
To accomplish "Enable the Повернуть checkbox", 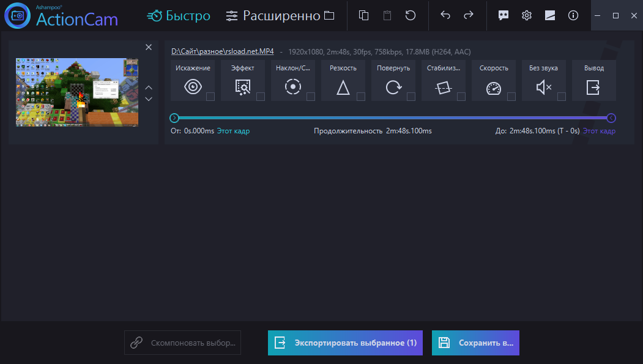I will [x=411, y=97].
